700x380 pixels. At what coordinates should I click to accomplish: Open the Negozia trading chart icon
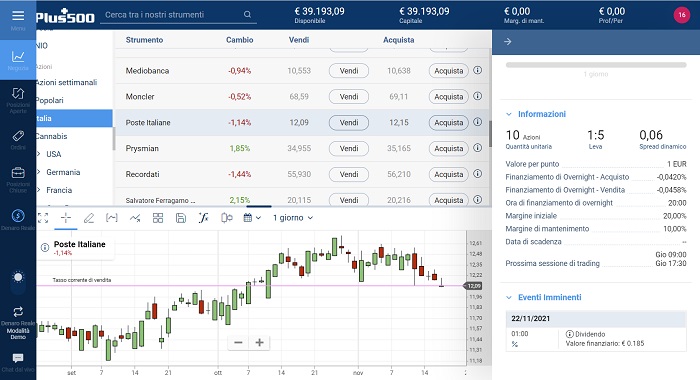[18, 56]
